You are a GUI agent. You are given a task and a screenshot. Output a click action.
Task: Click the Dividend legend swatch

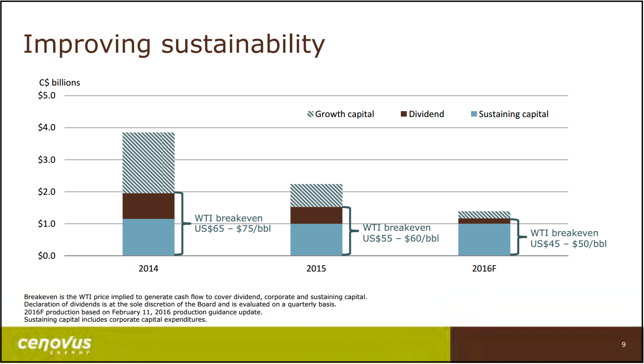404,114
